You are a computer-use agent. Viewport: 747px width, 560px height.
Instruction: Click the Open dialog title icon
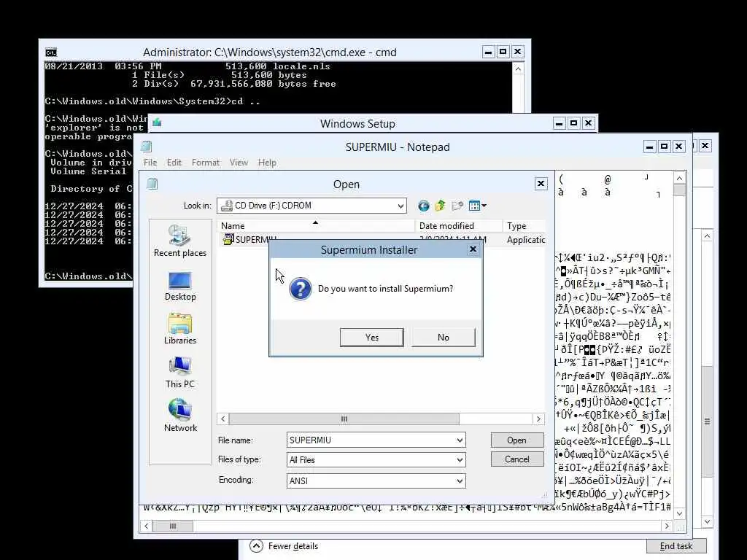click(x=152, y=184)
